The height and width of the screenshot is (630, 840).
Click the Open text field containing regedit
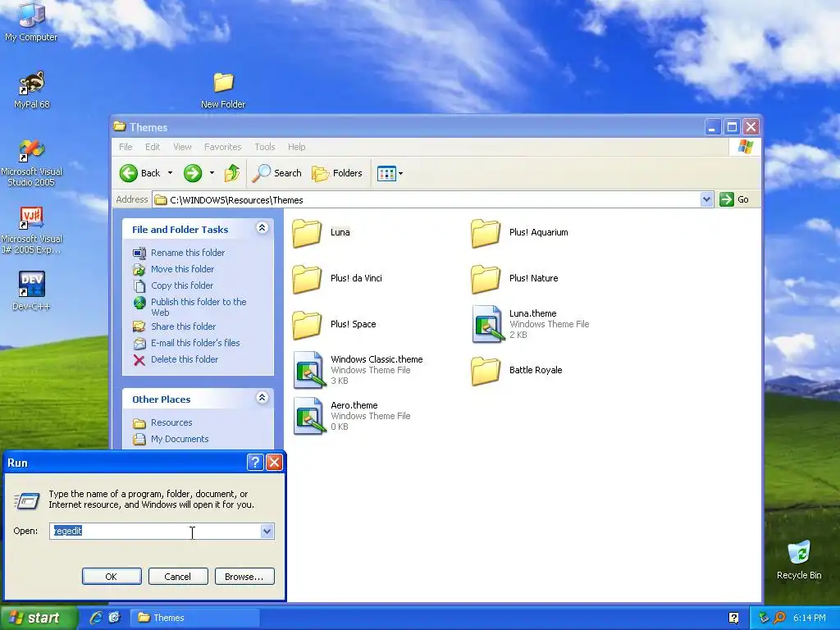pyautogui.click(x=155, y=531)
